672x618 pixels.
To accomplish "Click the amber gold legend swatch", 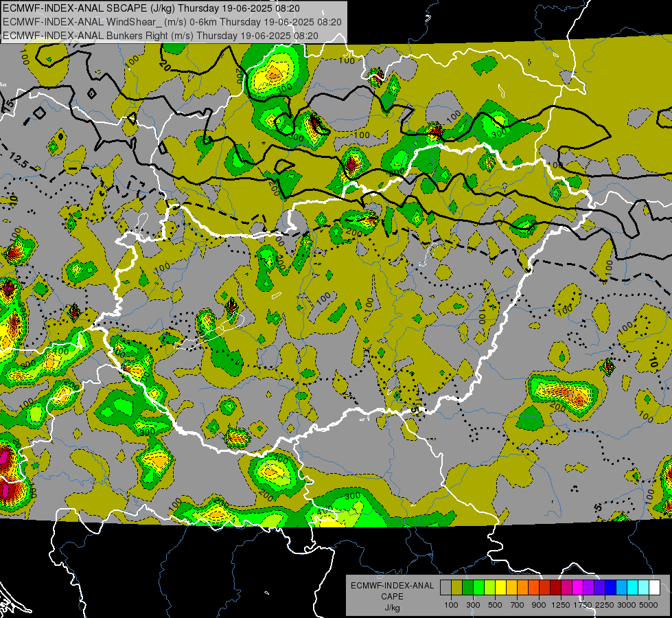I will 511,588.
